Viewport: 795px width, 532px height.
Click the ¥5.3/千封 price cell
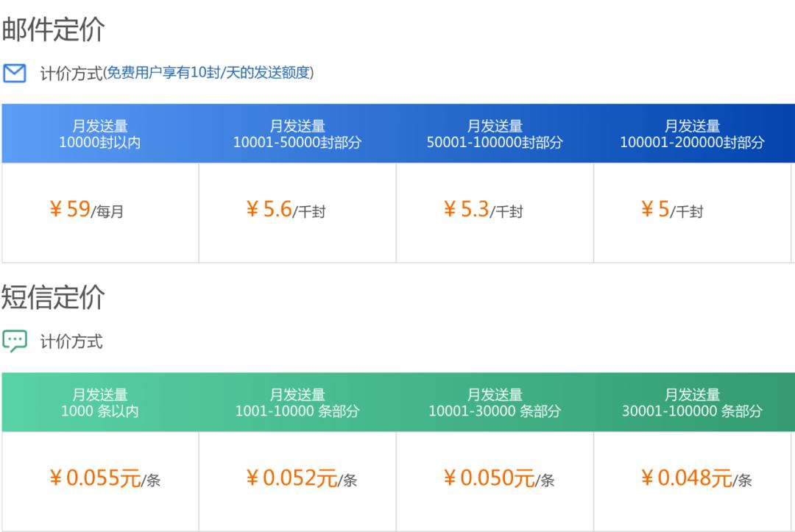pyautogui.click(x=495, y=210)
